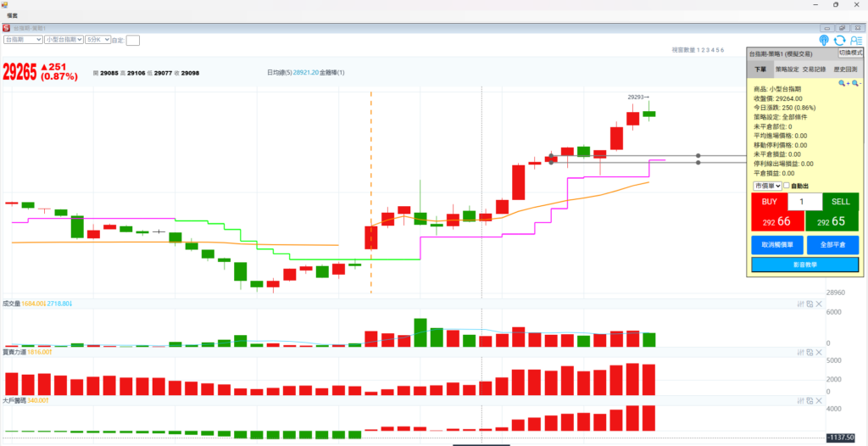Open the 市價單 order type dropdown

tap(766, 186)
